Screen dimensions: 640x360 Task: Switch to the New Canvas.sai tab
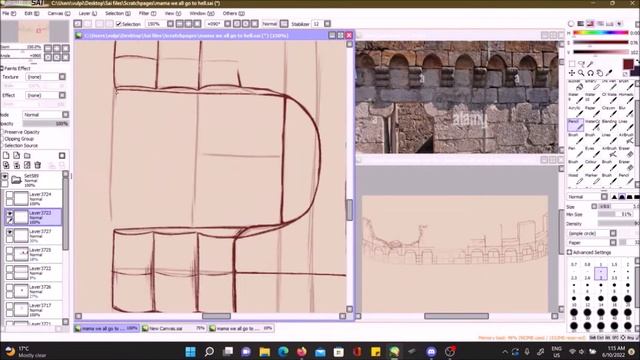pyautogui.click(x=173, y=328)
